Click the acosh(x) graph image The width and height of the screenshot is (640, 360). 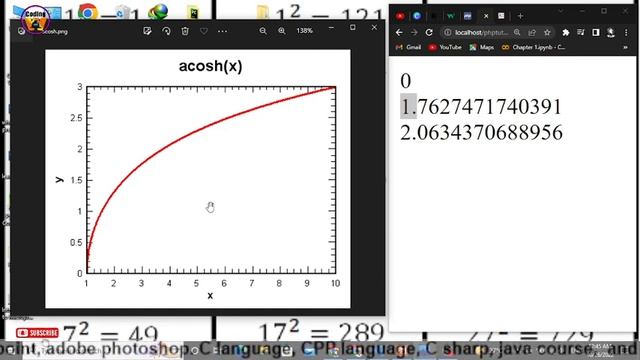(x=198, y=179)
